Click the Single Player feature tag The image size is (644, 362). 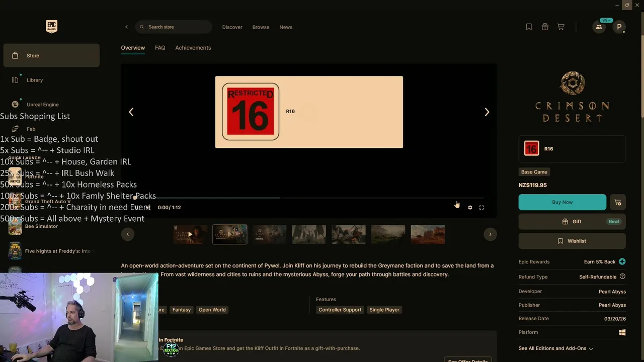coord(384,310)
